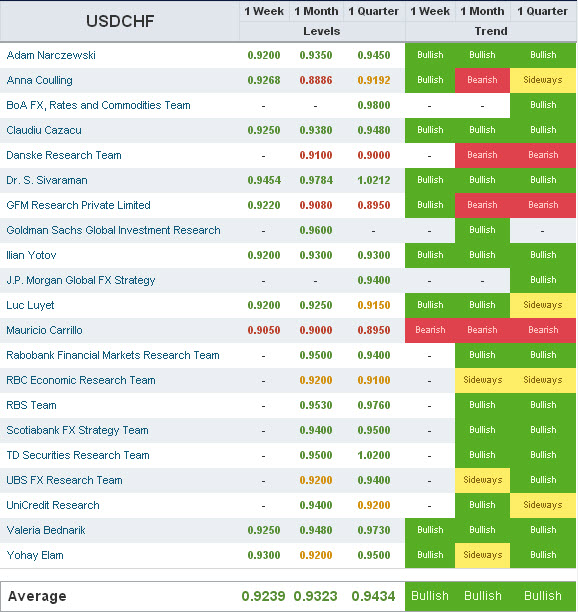
Task: Open Luc Luyet analyst link
Action: point(30,305)
